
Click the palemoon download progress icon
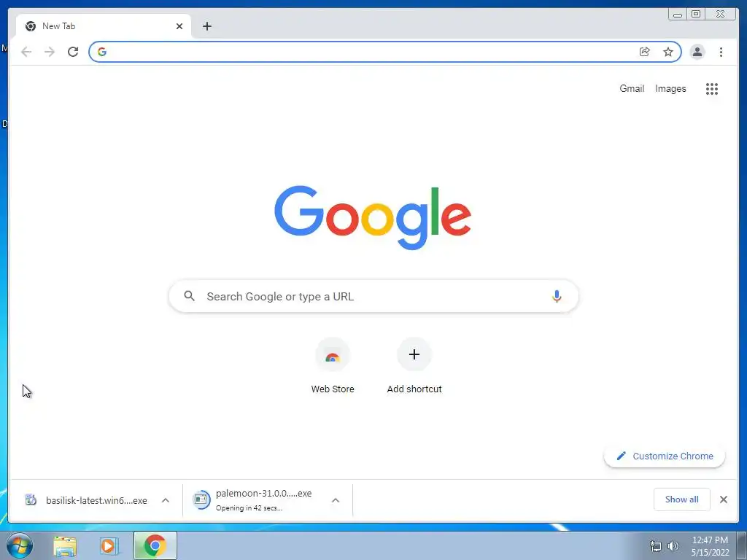[201, 500]
